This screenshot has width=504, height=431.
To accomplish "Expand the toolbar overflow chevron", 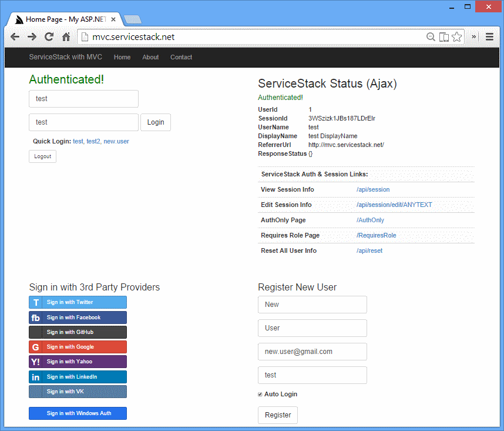I will 473,36.
